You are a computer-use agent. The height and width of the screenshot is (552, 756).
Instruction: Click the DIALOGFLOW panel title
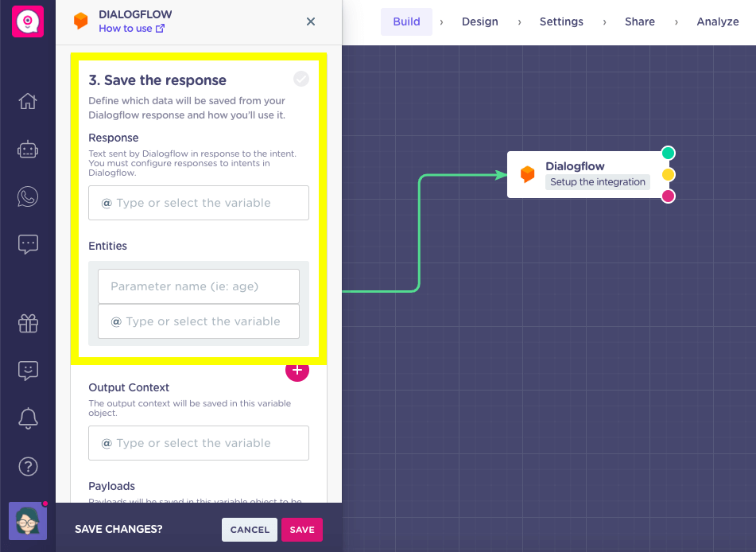pyautogui.click(x=135, y=14)
